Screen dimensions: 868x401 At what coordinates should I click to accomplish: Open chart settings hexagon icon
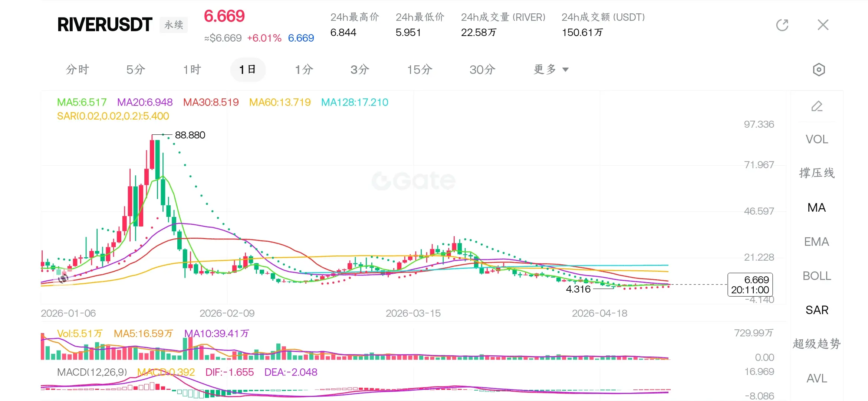pyautogui.click(x=819, y=70)
